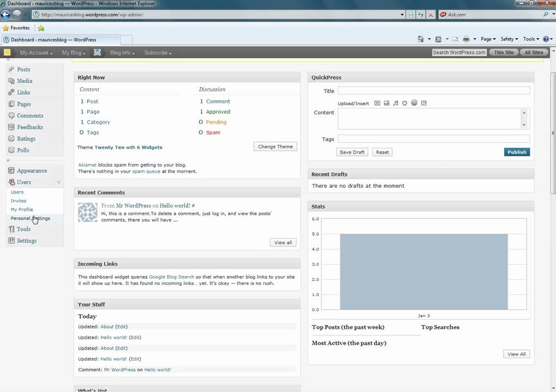Open the My Blog dropdown menu
This screenshot has height=392, width=556.
pyautogui.click(x=74, y=53)
